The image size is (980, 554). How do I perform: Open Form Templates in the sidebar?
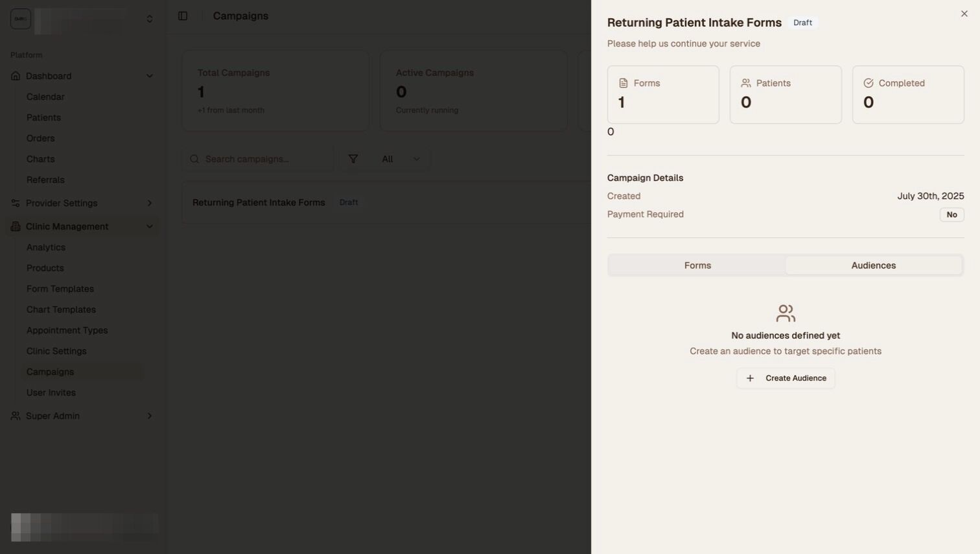pos(60,289)
